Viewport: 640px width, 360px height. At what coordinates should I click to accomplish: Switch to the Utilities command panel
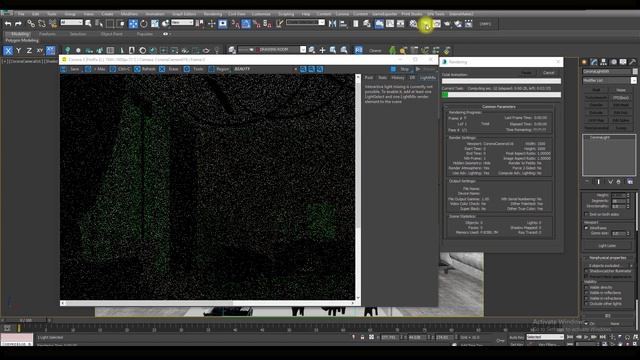[633, 62]
